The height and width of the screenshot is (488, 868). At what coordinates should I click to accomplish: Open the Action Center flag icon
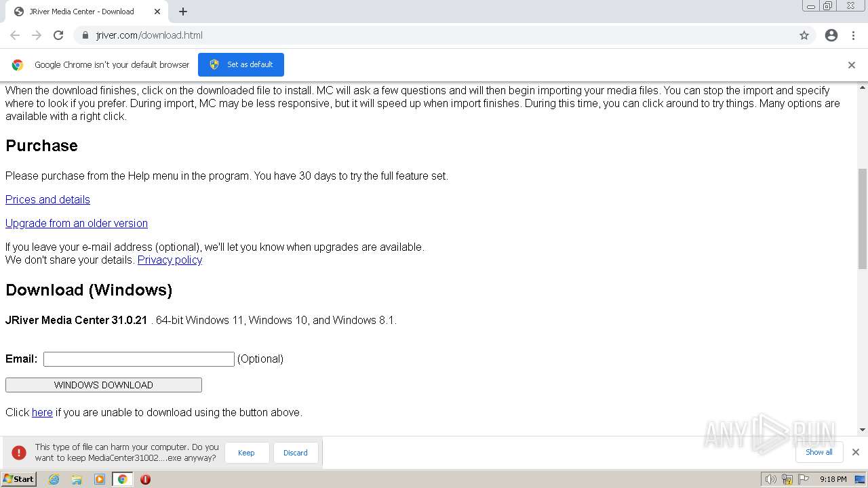point(802,479)
